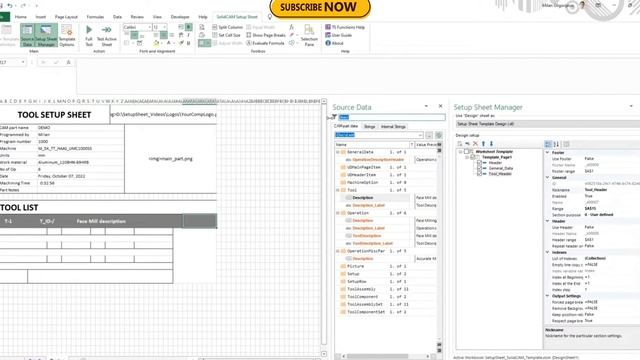The width and height of the screenshot is (640, 360).
Task: Open the User Guide
Action: [x=339, y=35]
